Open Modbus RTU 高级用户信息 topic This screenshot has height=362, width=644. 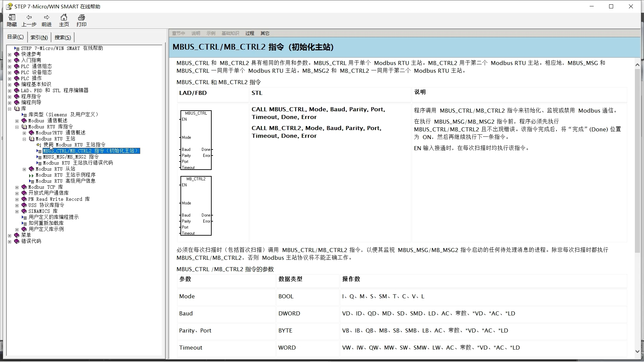(66, 181)
